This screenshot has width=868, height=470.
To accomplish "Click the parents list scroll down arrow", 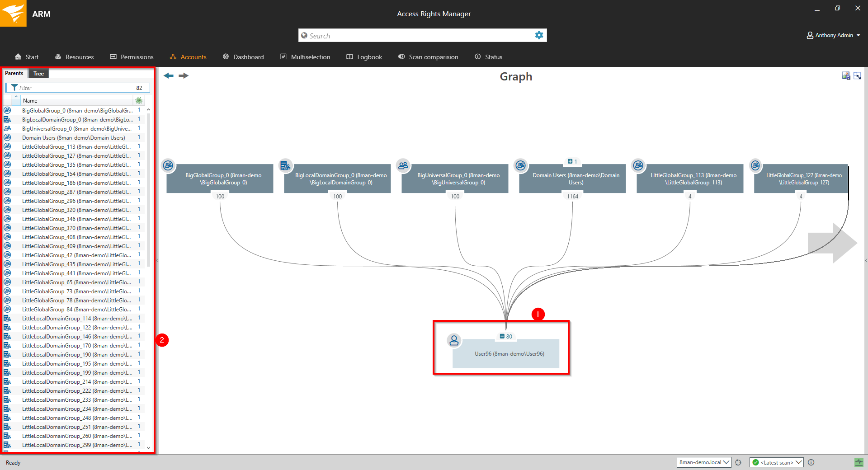I will coord(148,448).
